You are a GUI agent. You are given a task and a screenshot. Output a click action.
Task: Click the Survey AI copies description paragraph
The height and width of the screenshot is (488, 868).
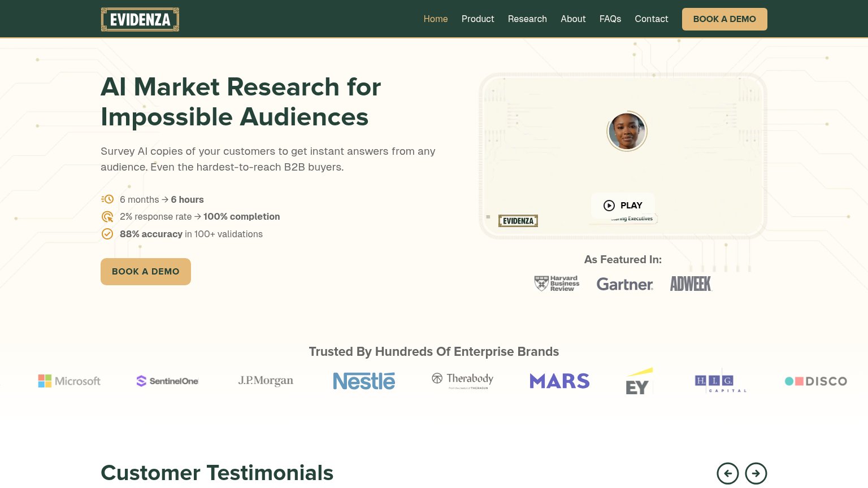268,159
